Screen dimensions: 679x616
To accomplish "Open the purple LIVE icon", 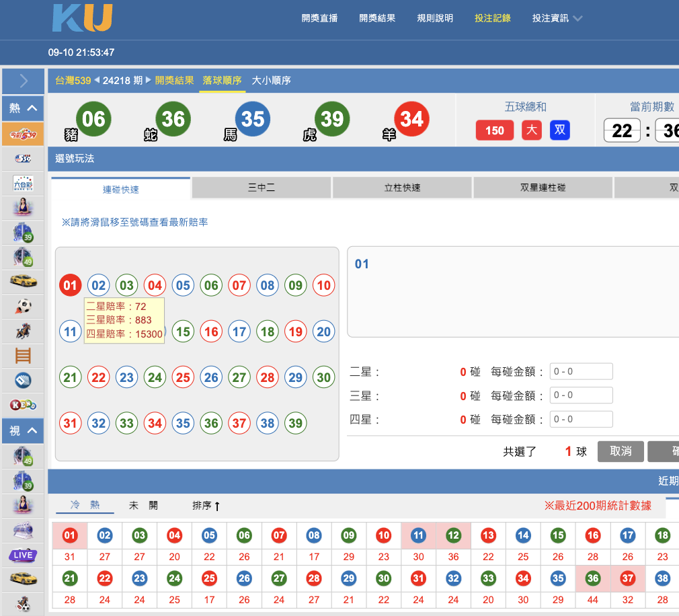I will click(x=23, y=555).
